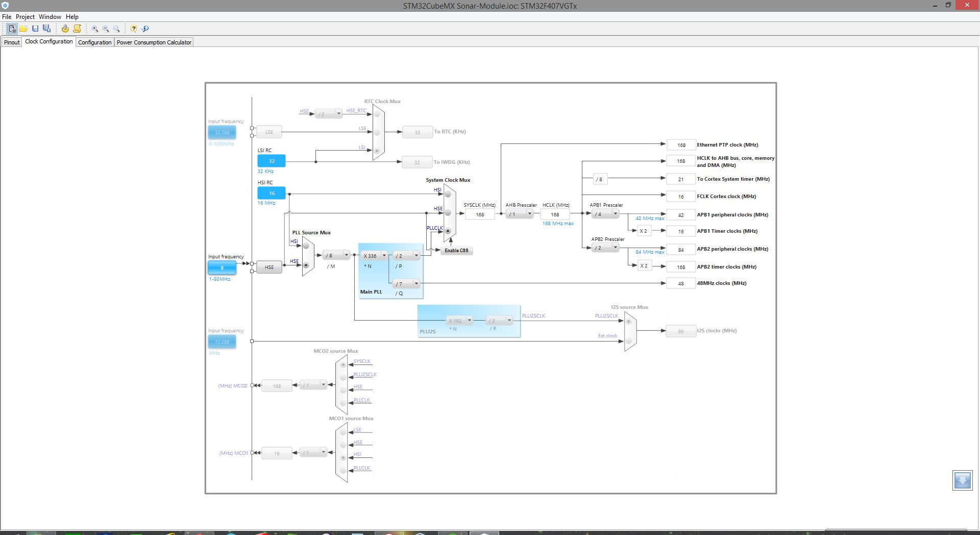This screenshot has width=980, height=535.
Task: Open the Project menu
Action: coord(25,17)
